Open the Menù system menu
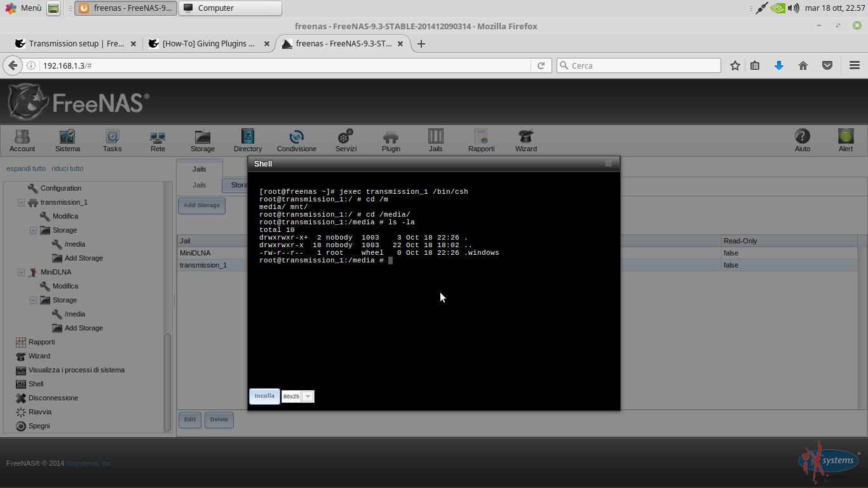This screenshot has height=488, width=868. pos(24,8)
